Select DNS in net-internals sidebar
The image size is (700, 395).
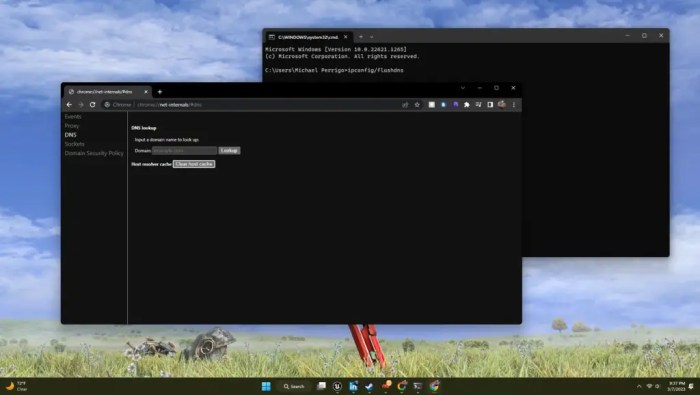[71, 135]
